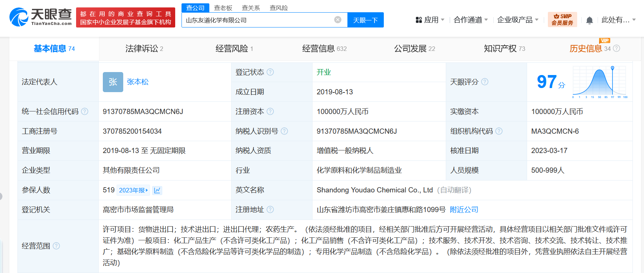Click the 营业期限 value 2019-08-13 至 无固定期限
Screen dimensions: 644x273
point(144,150)
